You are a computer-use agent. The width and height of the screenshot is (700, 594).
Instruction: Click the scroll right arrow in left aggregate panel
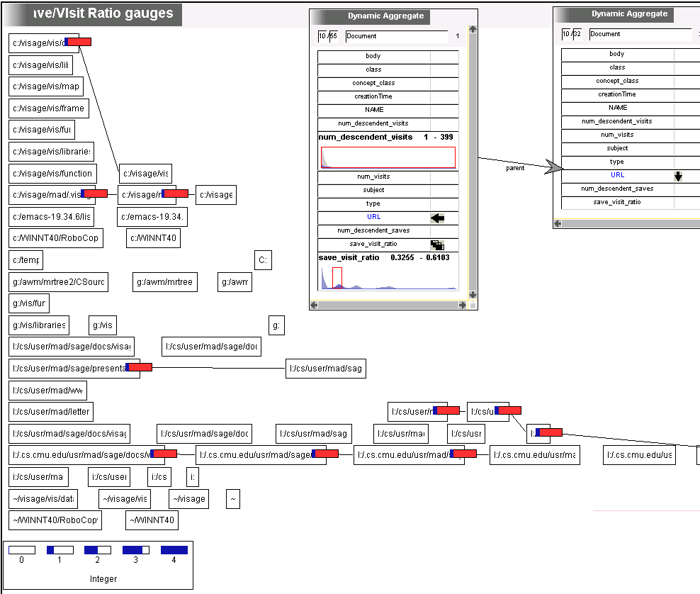(x=463, y=305)
